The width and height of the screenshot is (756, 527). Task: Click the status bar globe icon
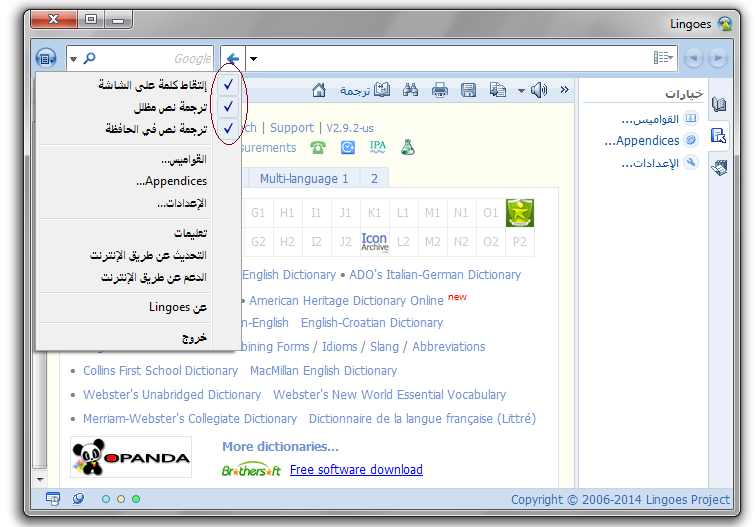tap(78, 499)
